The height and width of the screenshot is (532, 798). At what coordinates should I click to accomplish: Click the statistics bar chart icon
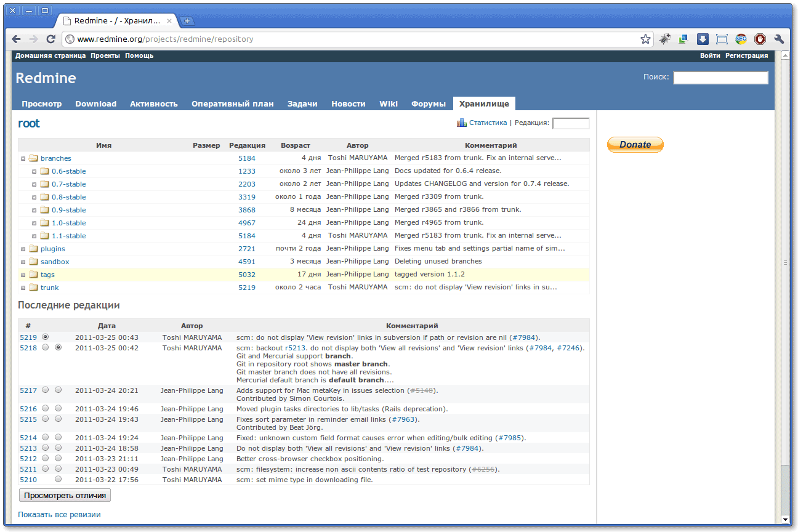(x=462, y=123)
